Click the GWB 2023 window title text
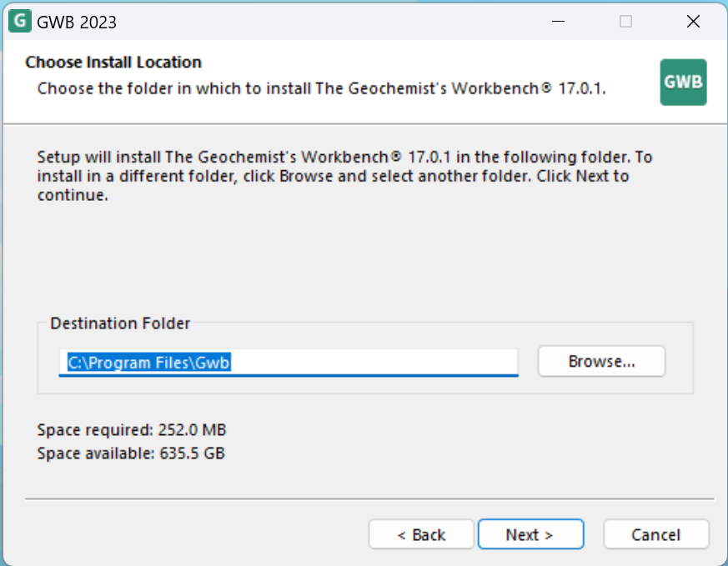This screenshot has width=728, height=566. [x=77, y=23]
